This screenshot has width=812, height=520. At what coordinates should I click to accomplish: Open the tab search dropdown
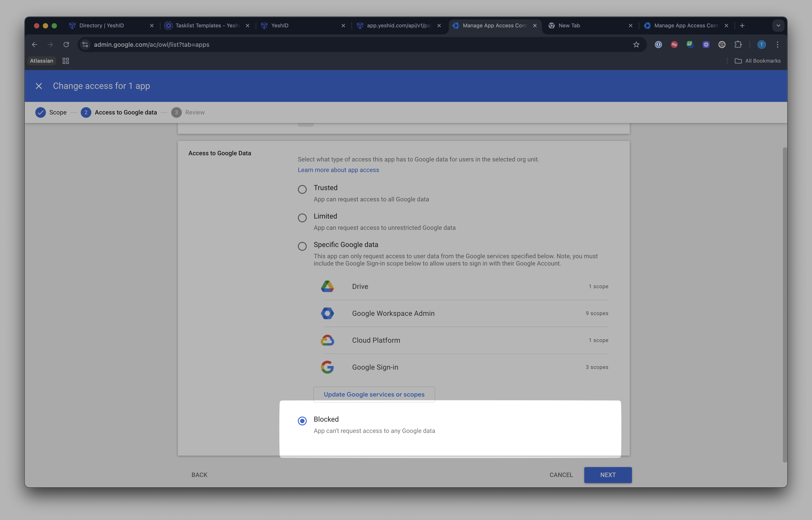click(x=778, y=26)
